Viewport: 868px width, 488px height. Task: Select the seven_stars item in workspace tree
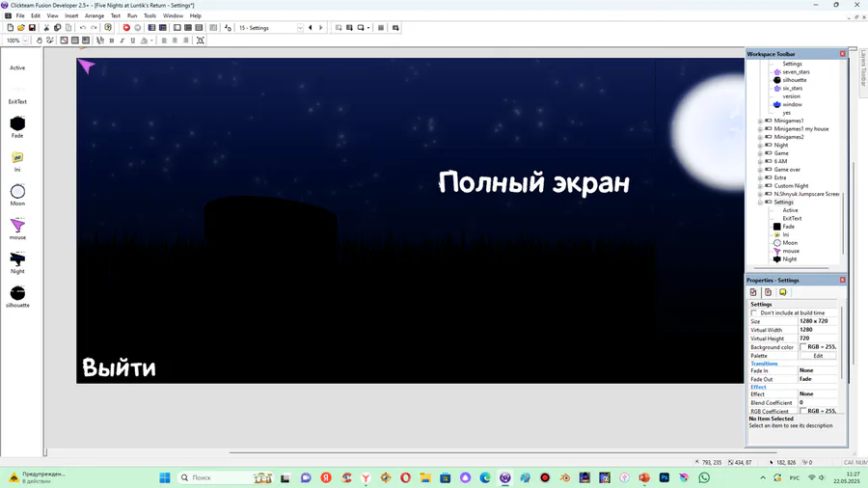[796, 72]
